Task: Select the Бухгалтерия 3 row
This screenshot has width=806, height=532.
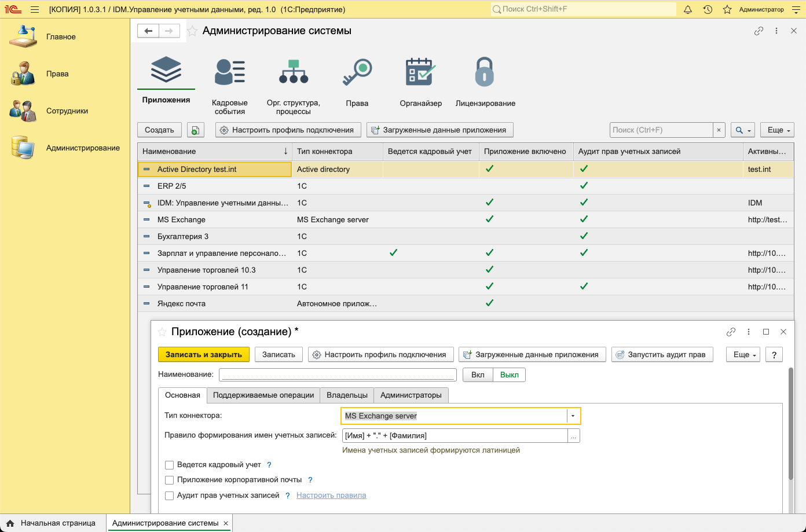Action: (466, 237)
